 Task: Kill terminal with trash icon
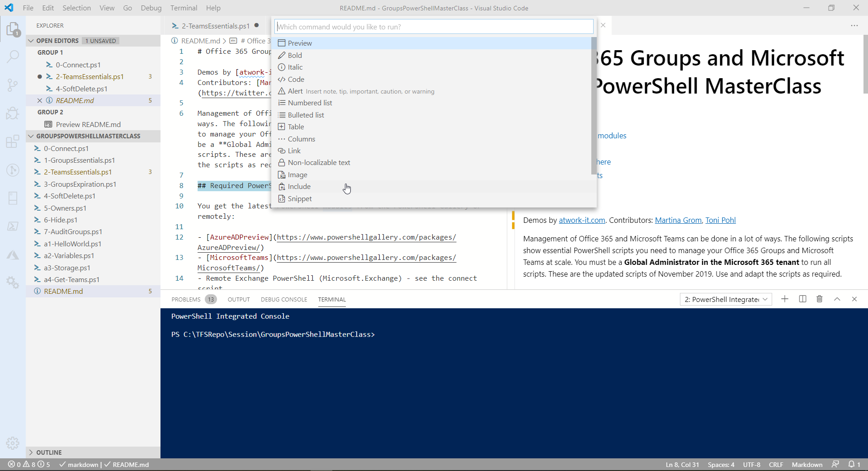point(820,299)
